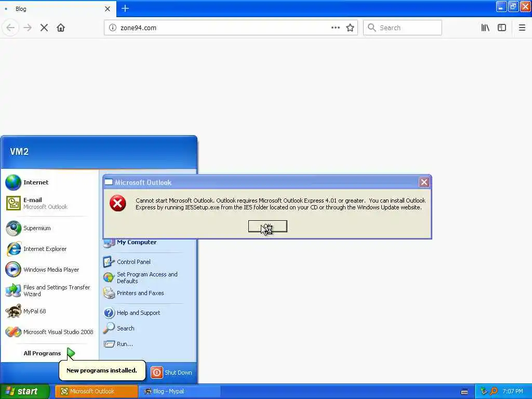Expand All Programs list
Viewport: 532px width, 399px height.
coord(49,353)
